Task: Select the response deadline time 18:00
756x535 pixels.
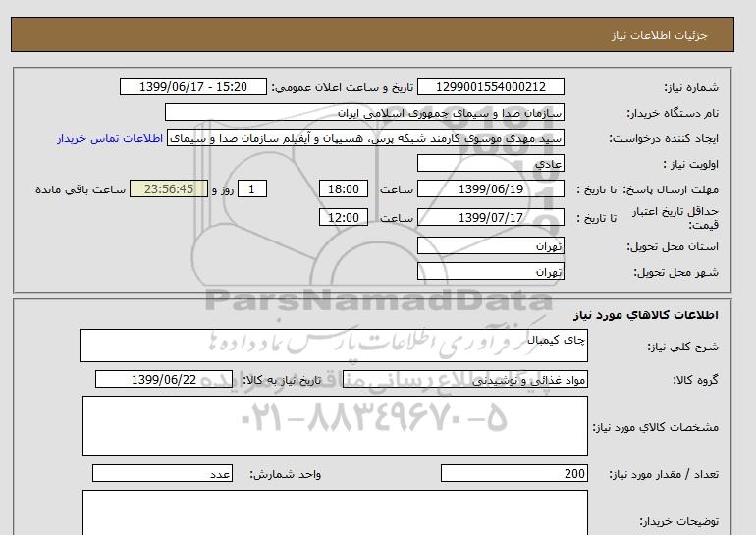Action: tap(344, 188)
